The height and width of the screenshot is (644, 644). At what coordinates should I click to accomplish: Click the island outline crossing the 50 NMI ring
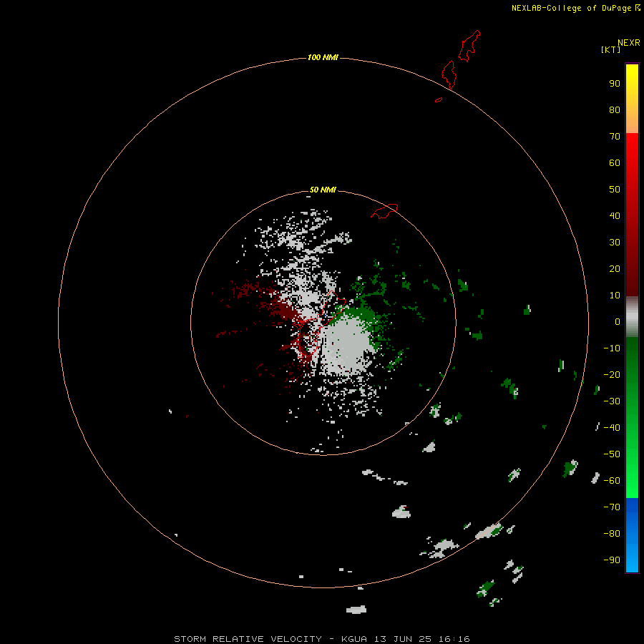(384, 211)
